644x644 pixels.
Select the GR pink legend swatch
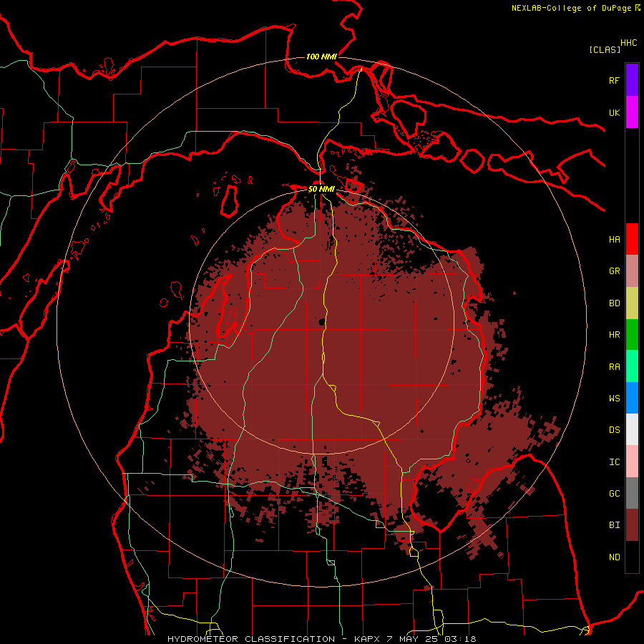point(632,271)
